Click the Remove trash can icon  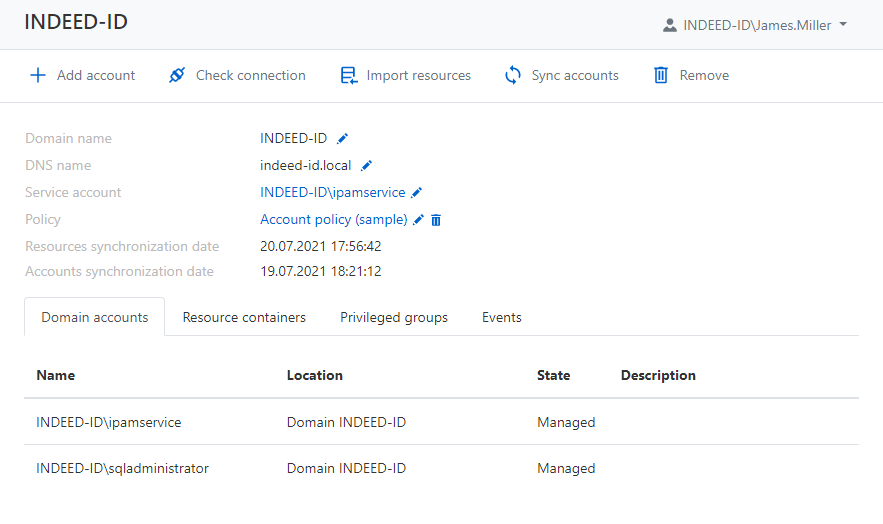click(x=661, y=75)
